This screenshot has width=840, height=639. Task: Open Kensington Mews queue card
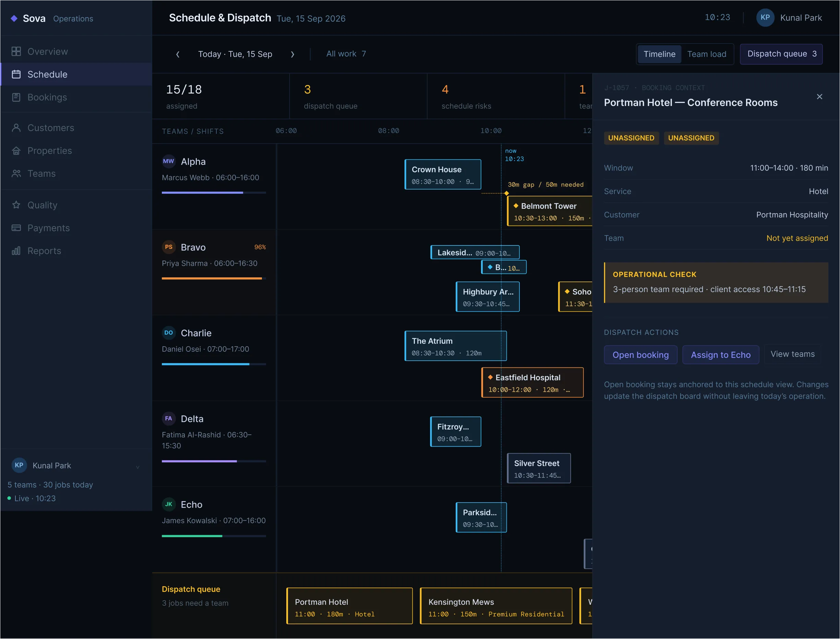tap(496, 606)
